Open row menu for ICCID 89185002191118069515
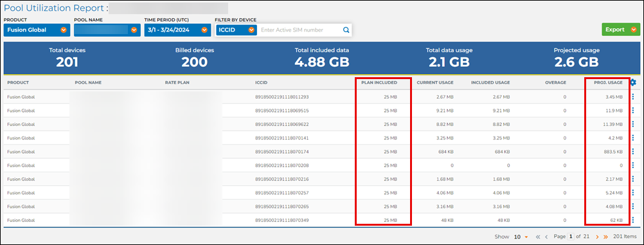The width and height of the screenshot is (644, 245). (633, 110)
